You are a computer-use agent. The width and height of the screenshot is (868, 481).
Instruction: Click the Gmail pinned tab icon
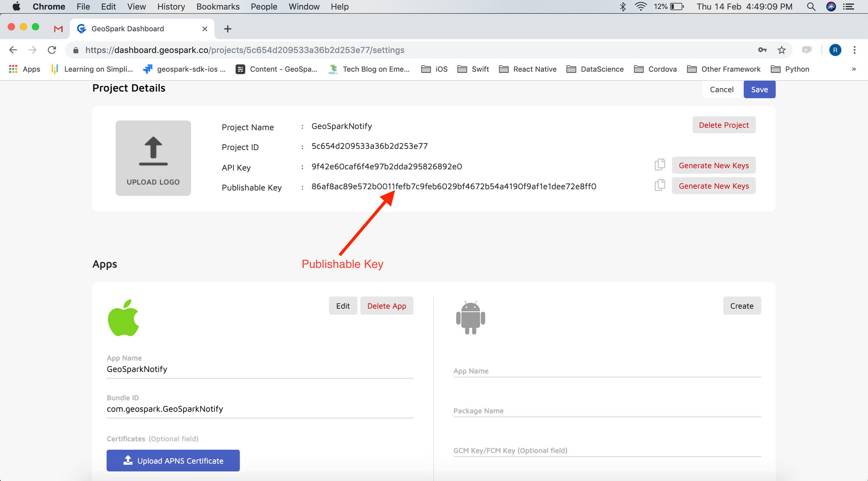(x=58, y=29)
